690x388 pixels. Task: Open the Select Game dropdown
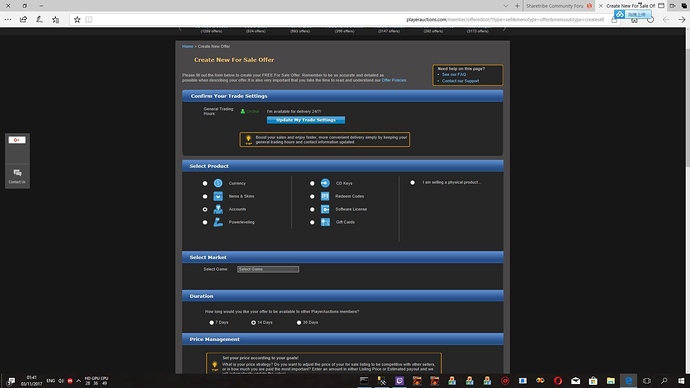268,269
